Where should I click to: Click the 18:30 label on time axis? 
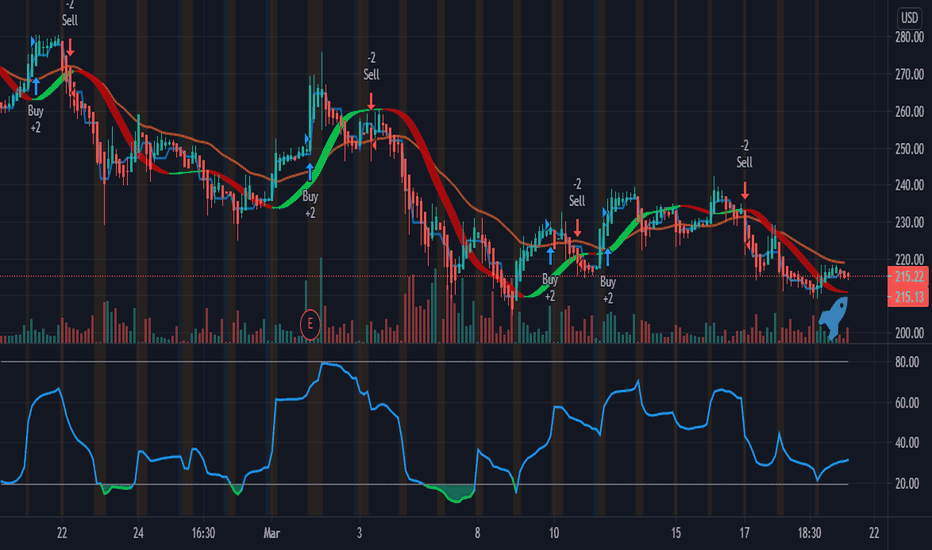[809, 533]
